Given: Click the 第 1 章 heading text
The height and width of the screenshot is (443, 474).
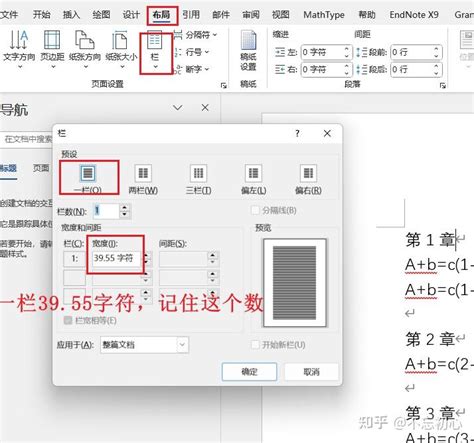Looking at the screenshot, I should coord(430,240).
